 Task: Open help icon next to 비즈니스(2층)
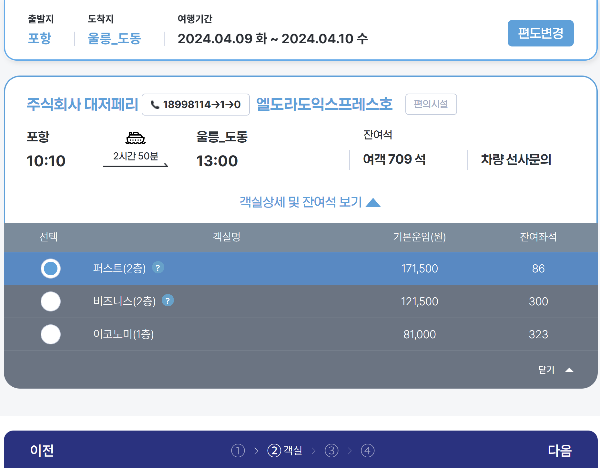[x=168, y=300]
